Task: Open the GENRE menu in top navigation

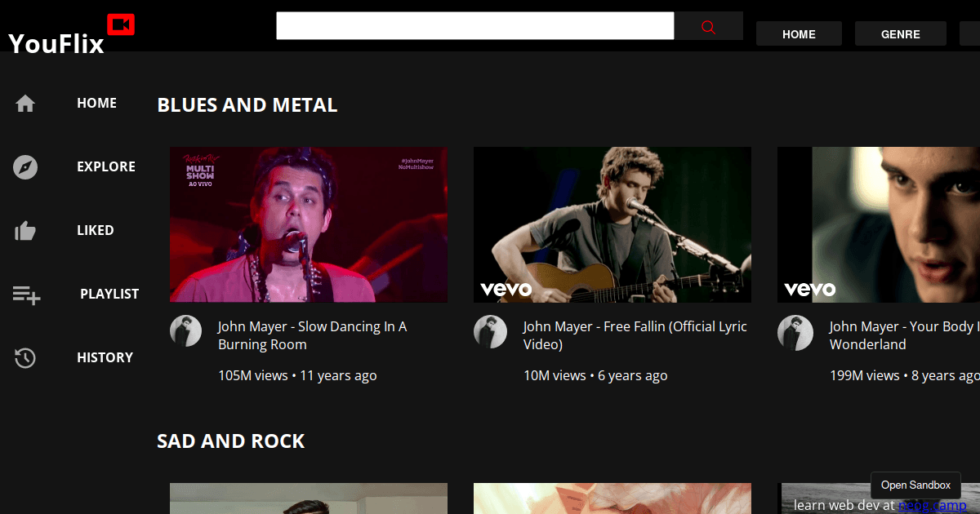Action: point(900,34)
